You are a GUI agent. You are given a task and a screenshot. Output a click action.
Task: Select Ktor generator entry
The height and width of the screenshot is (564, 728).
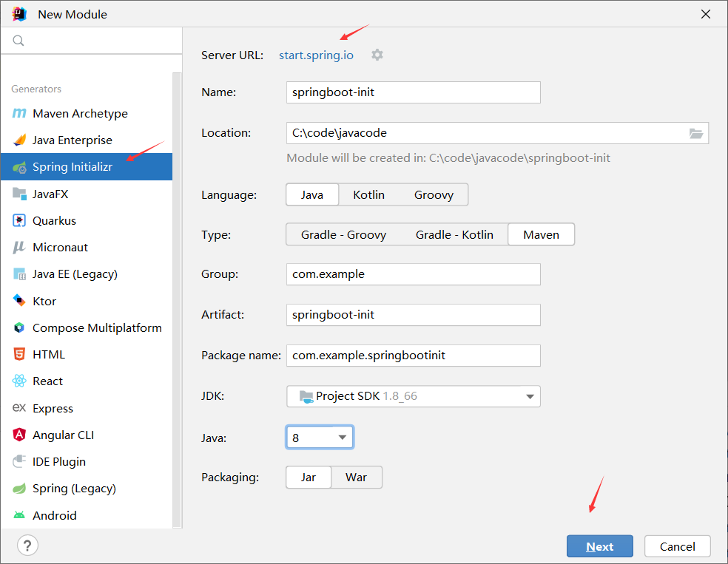(x=87, y=301)
